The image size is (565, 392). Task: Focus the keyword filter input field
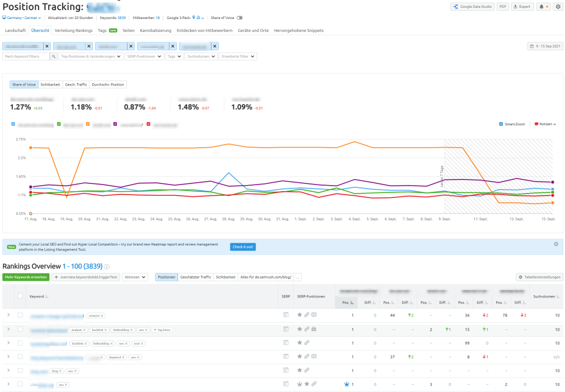26,56
